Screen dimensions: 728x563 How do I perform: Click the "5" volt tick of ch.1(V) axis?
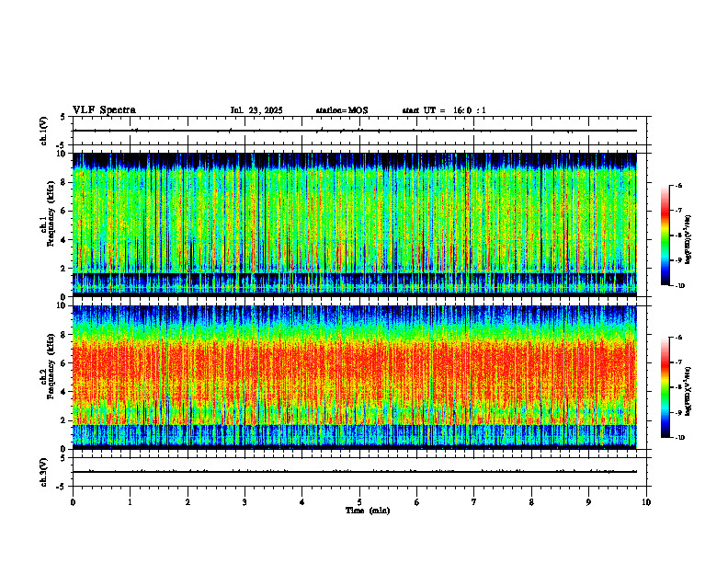[63, 117]
